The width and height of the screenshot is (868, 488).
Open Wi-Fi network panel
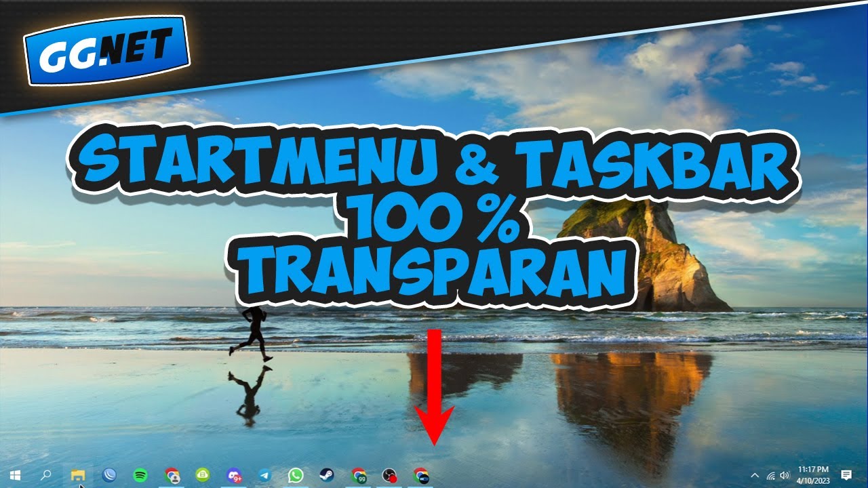(x=771, y=475)
